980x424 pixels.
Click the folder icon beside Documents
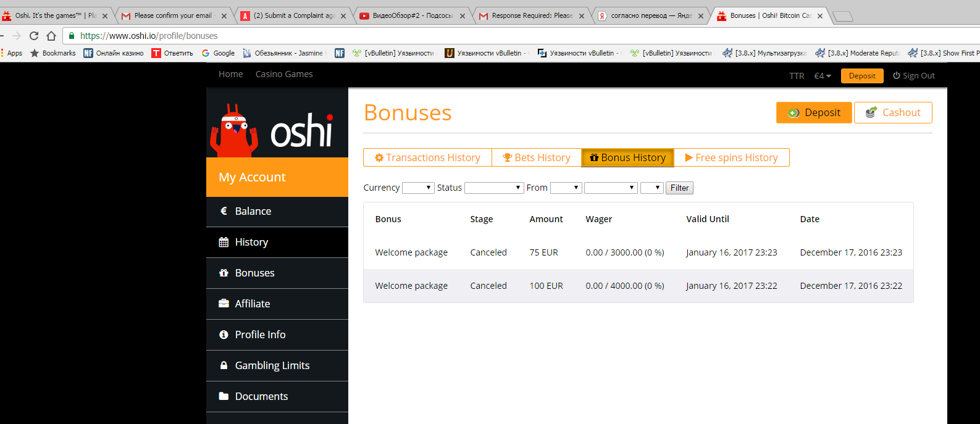click(224, 396)
